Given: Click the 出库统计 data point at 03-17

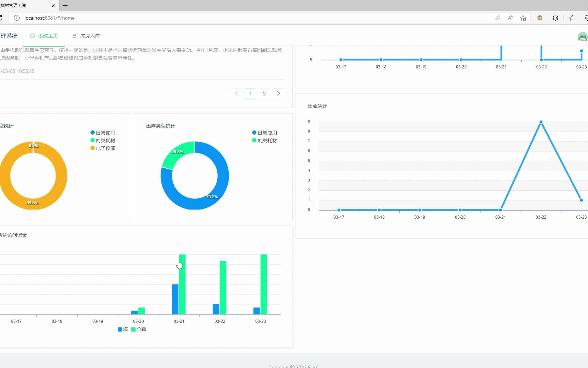Looking at the screenshot, I should pyautogui.click(x=339, y=210).
